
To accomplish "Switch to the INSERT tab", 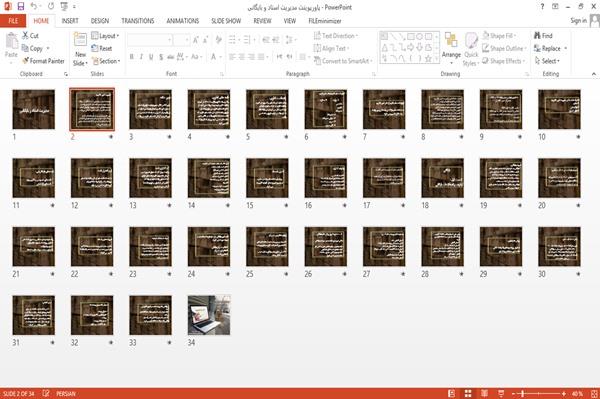I will point(70,21).
